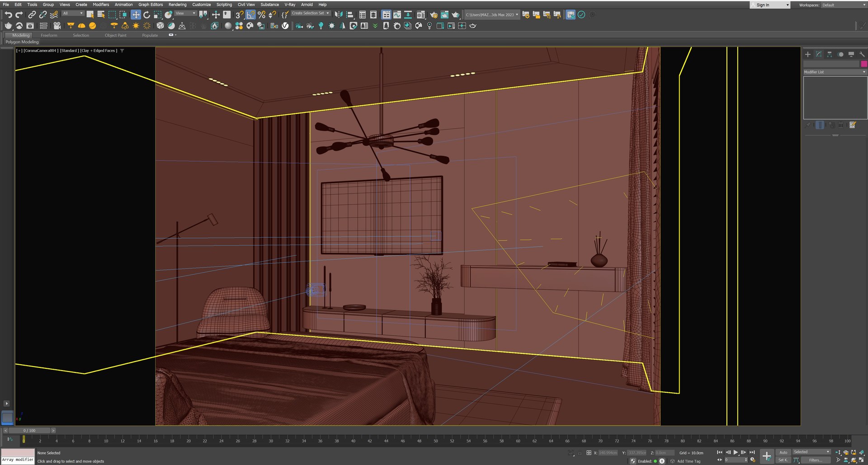
Task: Click the Undo arrow icon
Action: [8, 15]
